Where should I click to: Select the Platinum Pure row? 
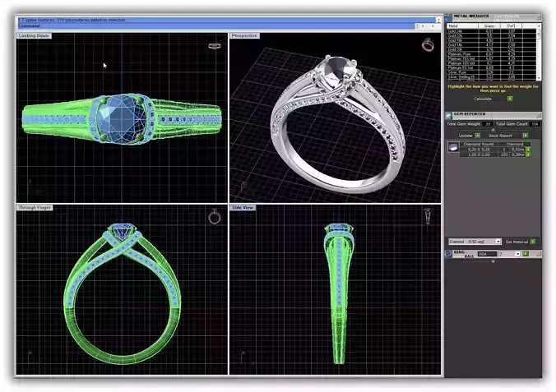coord(492,54)
